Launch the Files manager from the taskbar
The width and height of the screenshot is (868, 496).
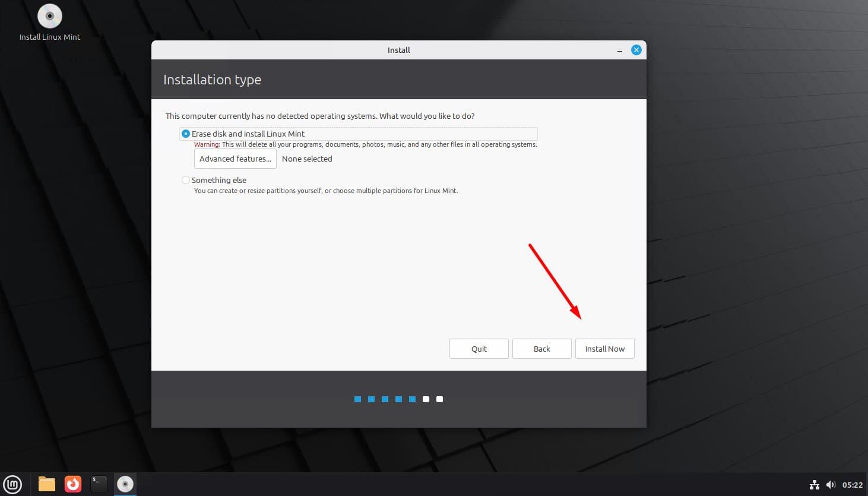(46, 484)
